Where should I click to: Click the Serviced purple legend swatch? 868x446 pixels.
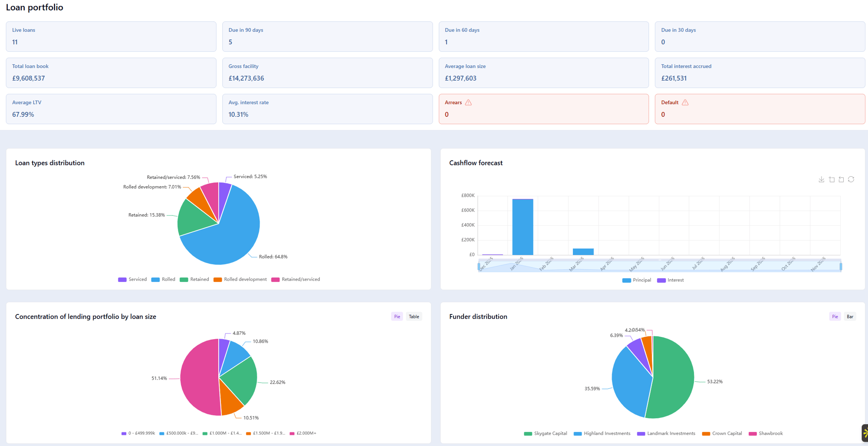[x=122, y=279]
